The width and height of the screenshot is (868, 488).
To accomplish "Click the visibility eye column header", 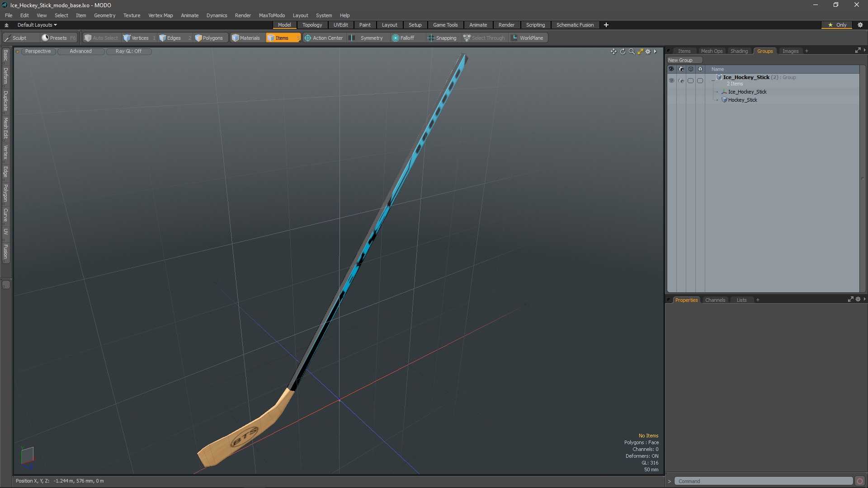I will 671,69.
